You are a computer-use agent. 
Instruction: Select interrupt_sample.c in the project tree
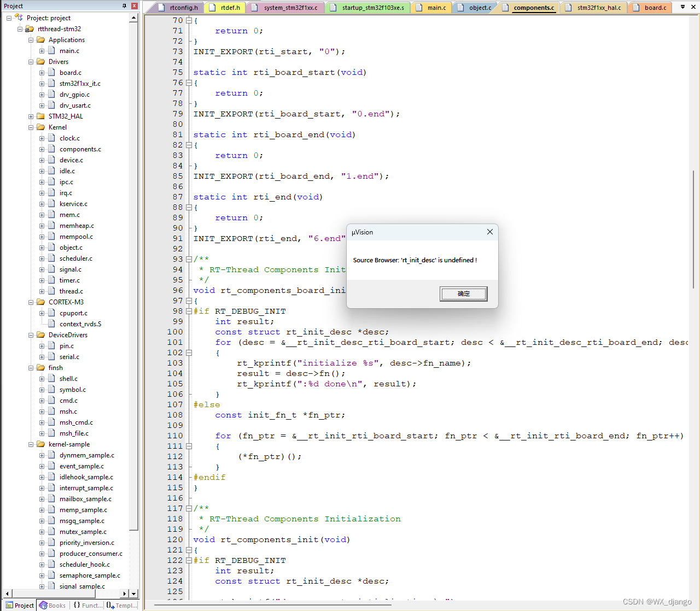(x=86, y=487)
